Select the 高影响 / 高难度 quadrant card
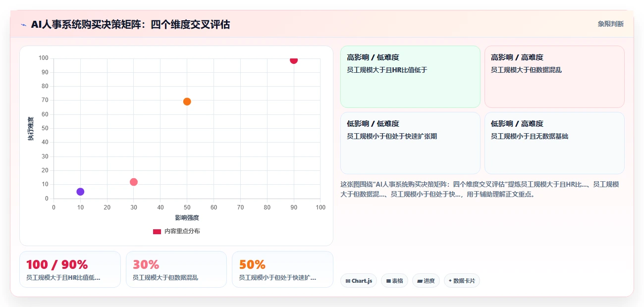 pyautogui.click(x=554, y=77)
